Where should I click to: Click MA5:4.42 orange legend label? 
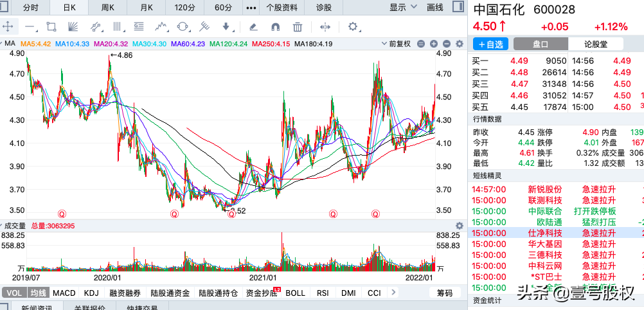pos(36,44)
